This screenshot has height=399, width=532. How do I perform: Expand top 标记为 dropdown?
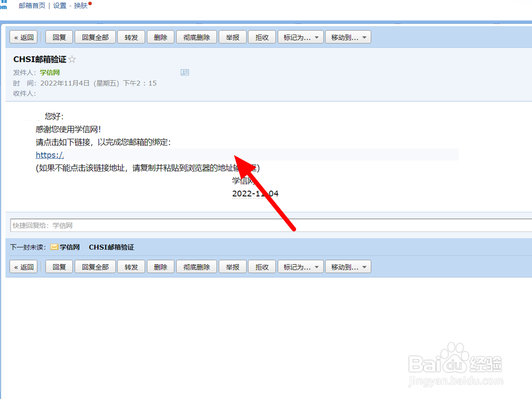click(301, 38)
